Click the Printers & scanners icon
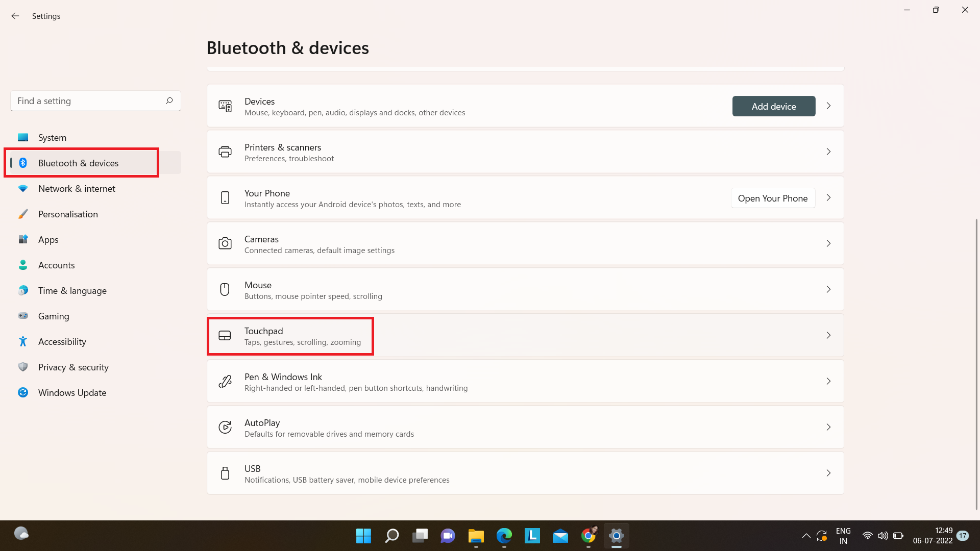 tap(225, 152)
